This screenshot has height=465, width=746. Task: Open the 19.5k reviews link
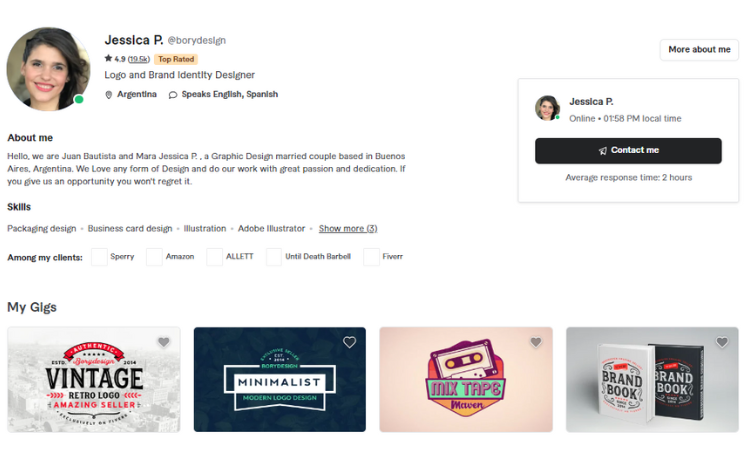click(138, 59)
